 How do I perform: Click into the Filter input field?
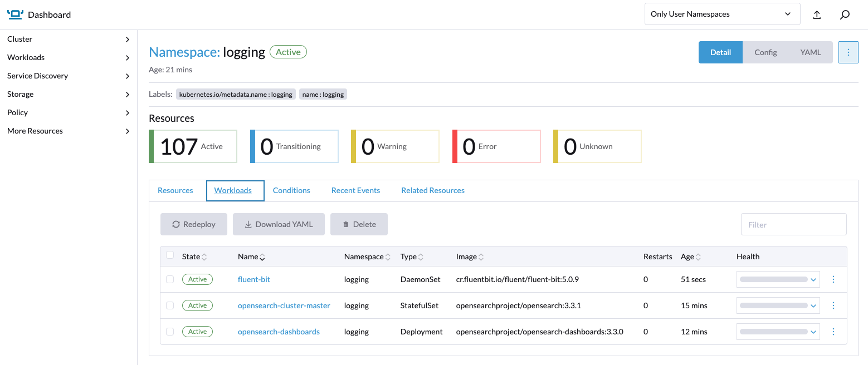click(x=793, y=224)
